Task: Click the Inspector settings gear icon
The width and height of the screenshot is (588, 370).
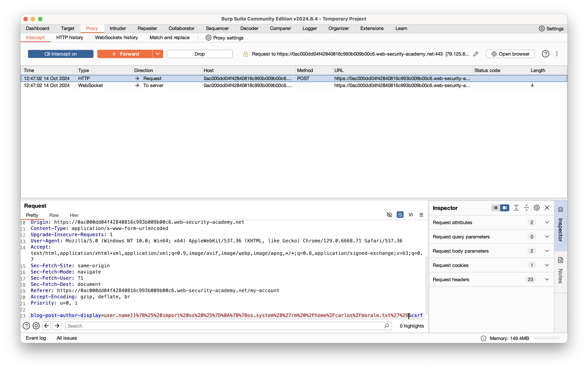Action: click(536, 208)
